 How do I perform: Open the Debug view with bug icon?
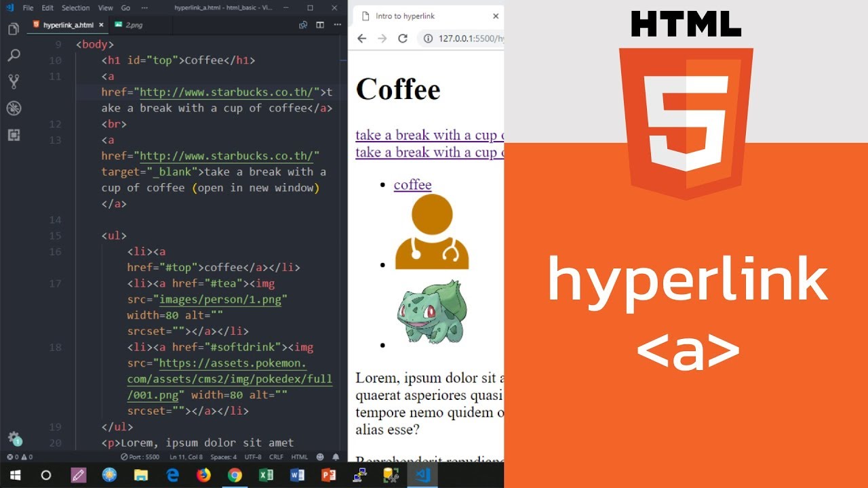click(x=13, y=108)
